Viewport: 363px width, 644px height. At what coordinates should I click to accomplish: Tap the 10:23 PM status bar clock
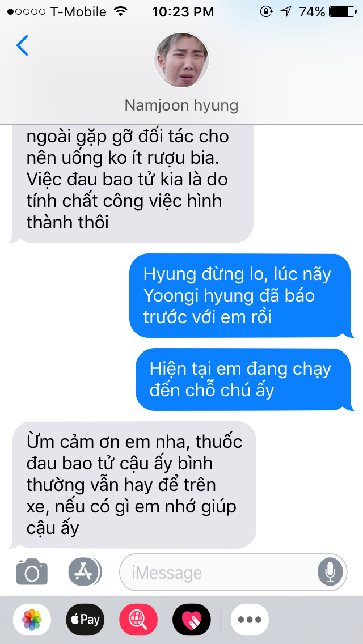coord(183,12)
